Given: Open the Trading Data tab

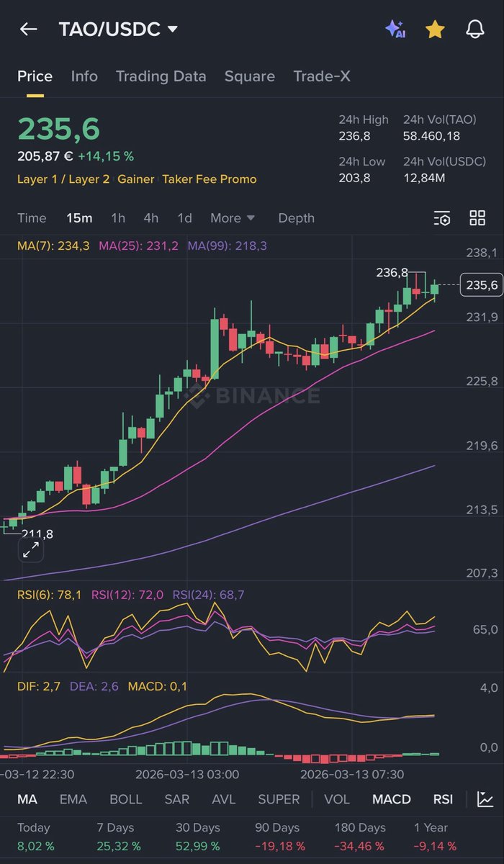Looking at the screenshot, I should click(x=161, y=76).
